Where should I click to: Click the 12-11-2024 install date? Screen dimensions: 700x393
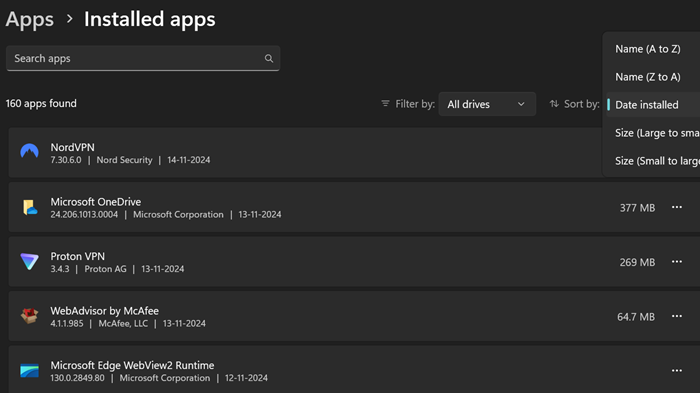tap(246, 378)
